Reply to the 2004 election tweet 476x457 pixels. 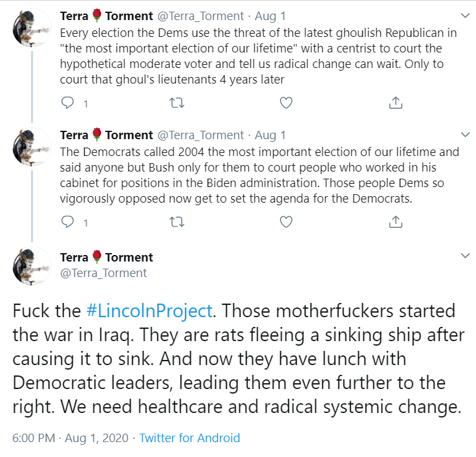(x=67, y=222)
